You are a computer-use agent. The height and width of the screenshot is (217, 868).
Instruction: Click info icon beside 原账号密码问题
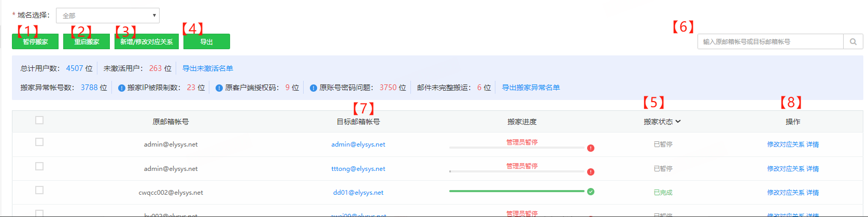[314, 88]
